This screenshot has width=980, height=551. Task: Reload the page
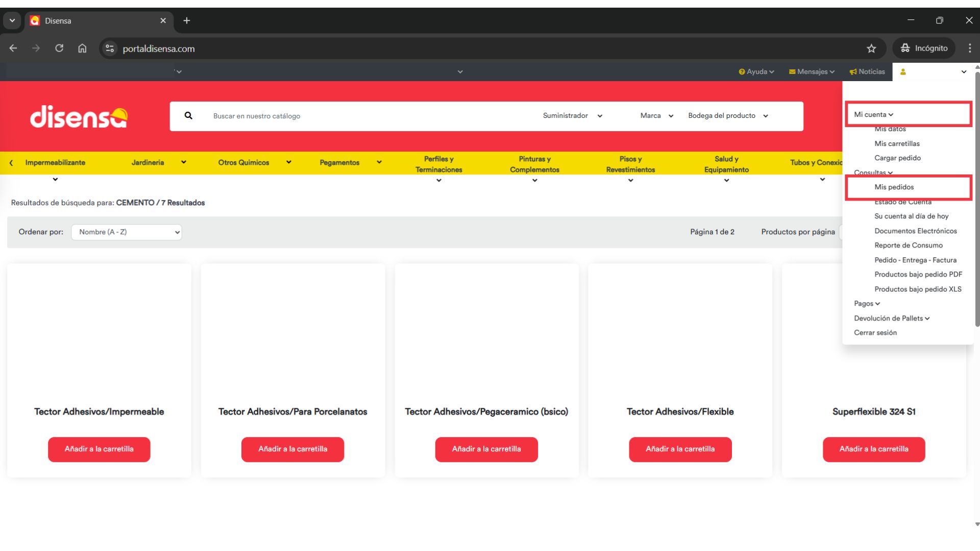point(59,48)
